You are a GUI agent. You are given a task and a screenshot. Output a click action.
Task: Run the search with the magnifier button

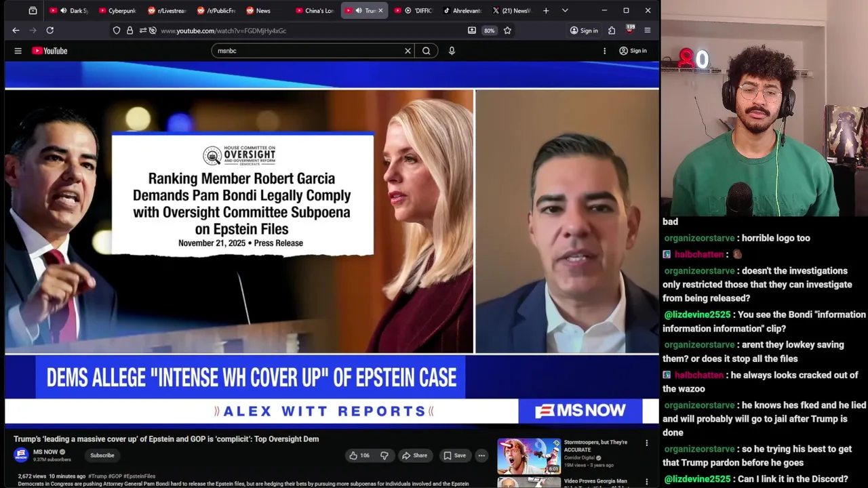[426, 51]
